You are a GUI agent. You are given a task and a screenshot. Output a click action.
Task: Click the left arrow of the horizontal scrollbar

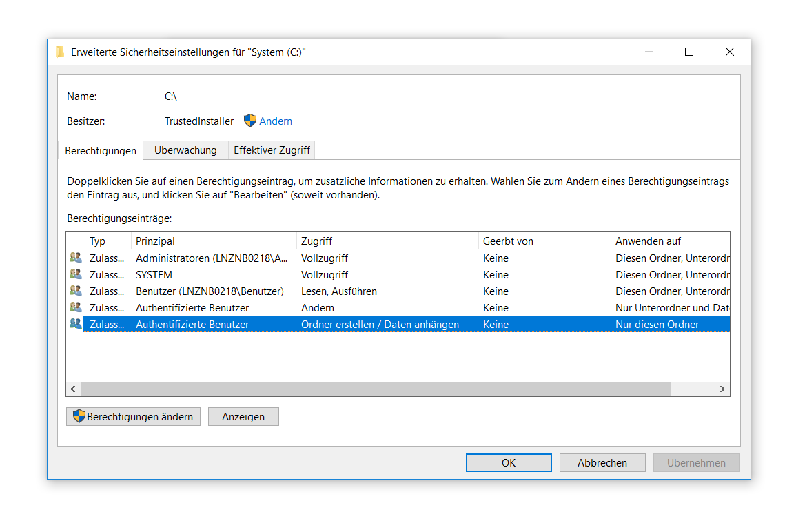73,389
